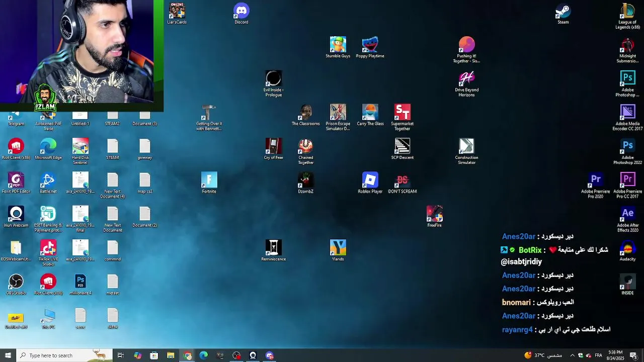Open Stumble Guys game icon

click(x=338, y=47)
